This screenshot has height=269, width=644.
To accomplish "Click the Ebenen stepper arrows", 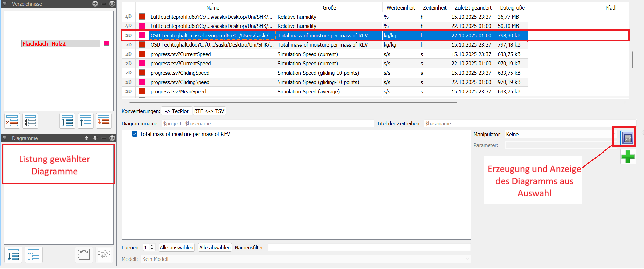I will 152,247.
